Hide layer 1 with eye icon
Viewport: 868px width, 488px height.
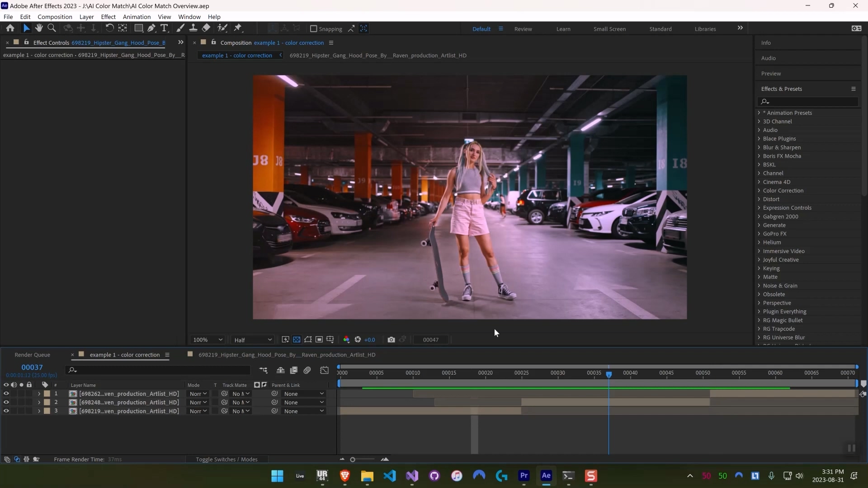tap(6, 394)
